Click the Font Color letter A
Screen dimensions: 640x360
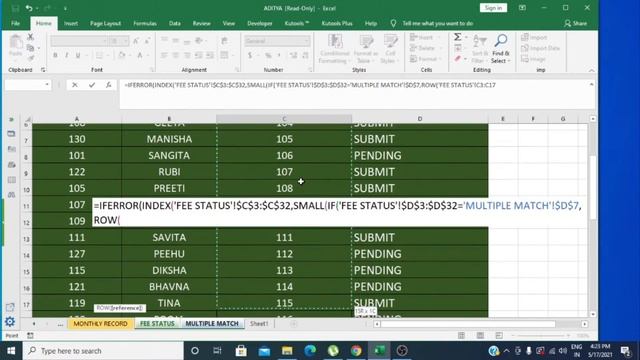(x=140, y=55)
